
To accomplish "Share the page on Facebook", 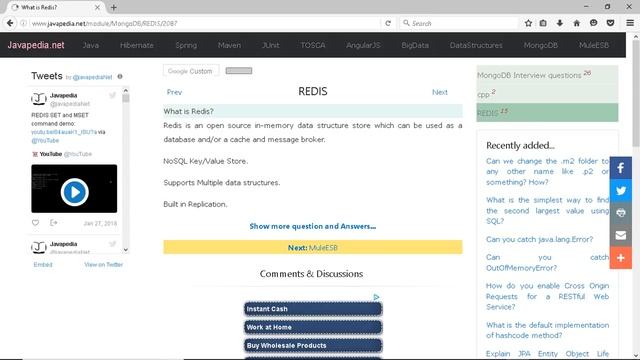I will coord(621,168).
